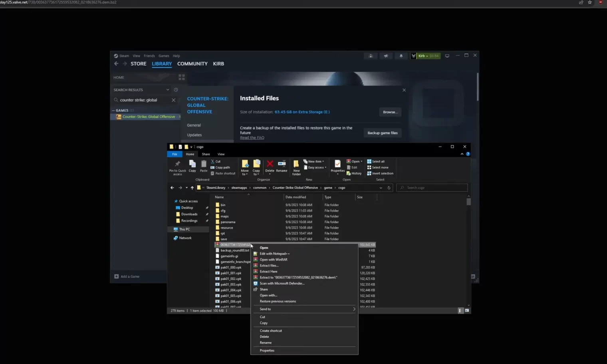Image resolution: width=607 pixels, height=364 pixels.
Task: Select the maps folder
Action: pos(224,216)
